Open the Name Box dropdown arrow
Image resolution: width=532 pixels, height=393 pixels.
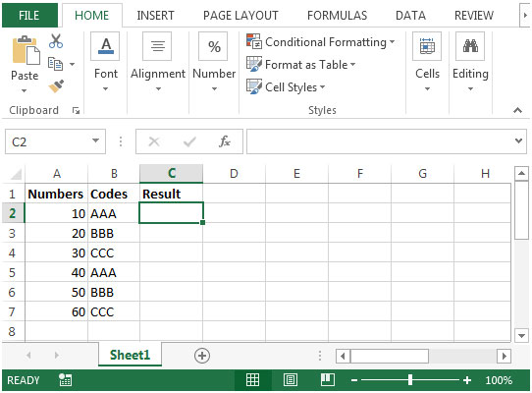pyautogui.click(x=95, y=140)
